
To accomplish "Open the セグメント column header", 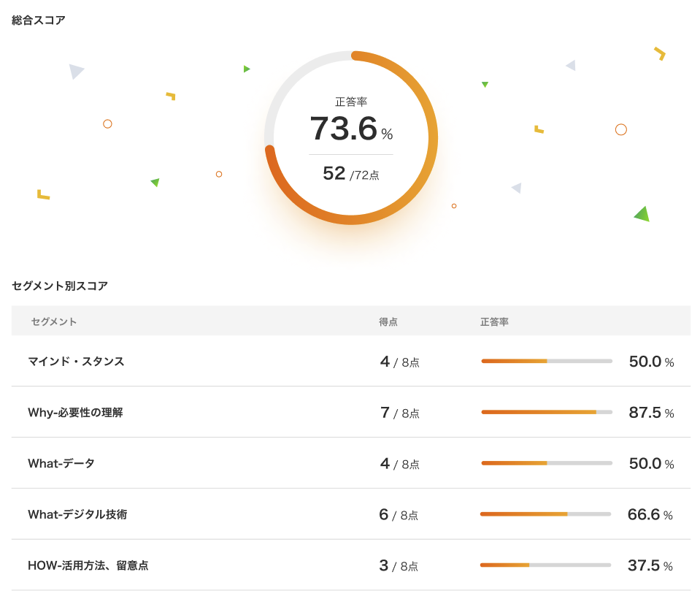I will pos(52,321).
